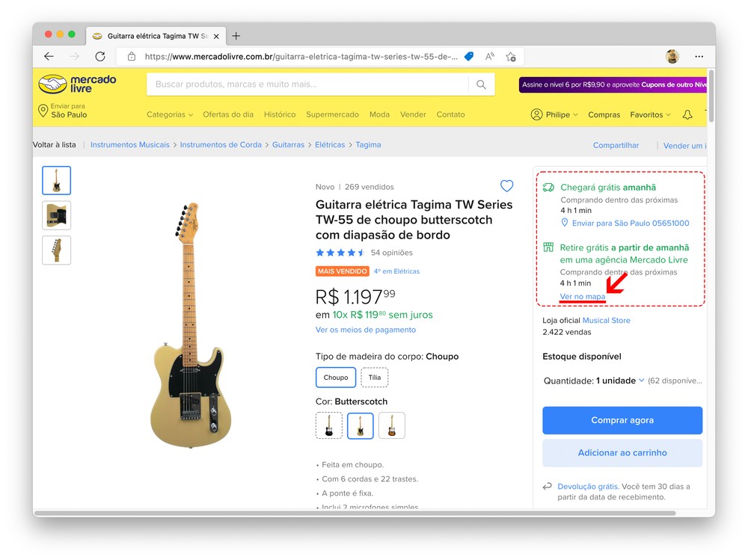Select the Tília wood type option
Viewport: 748px width, 560px height.
[375, 378]
